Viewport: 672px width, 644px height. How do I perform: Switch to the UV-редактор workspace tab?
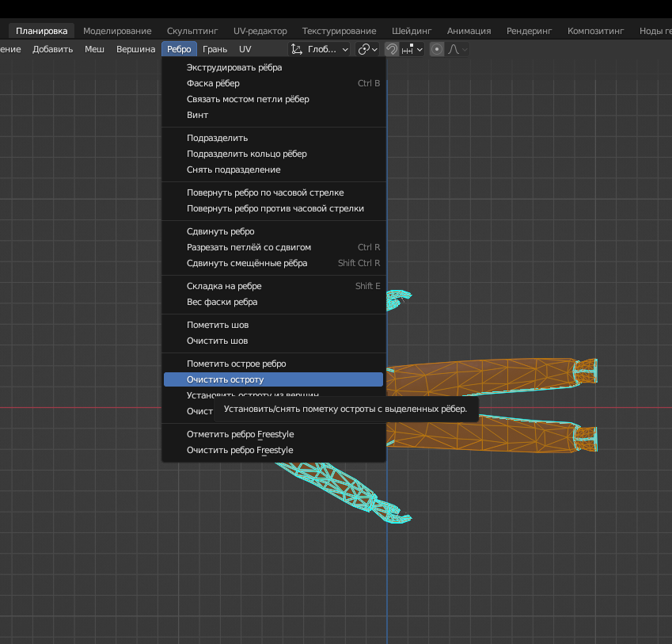point(260,31)
